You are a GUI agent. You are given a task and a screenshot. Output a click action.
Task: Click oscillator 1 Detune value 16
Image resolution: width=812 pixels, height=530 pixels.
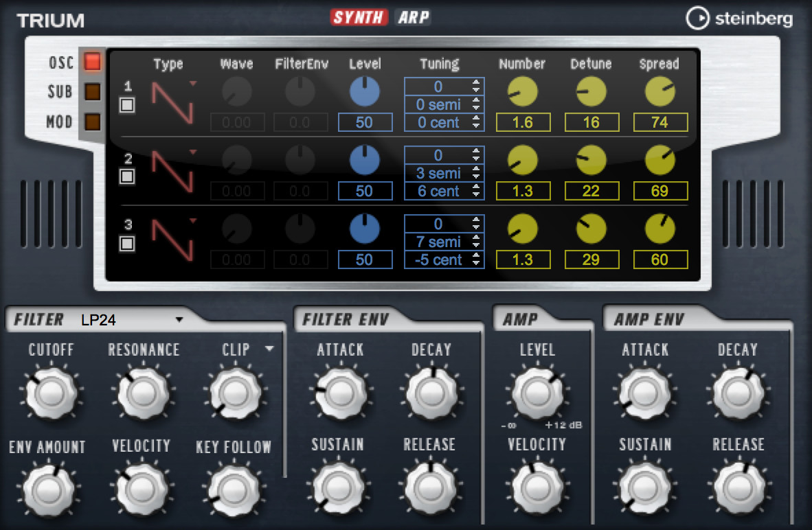tap(592, 123)
